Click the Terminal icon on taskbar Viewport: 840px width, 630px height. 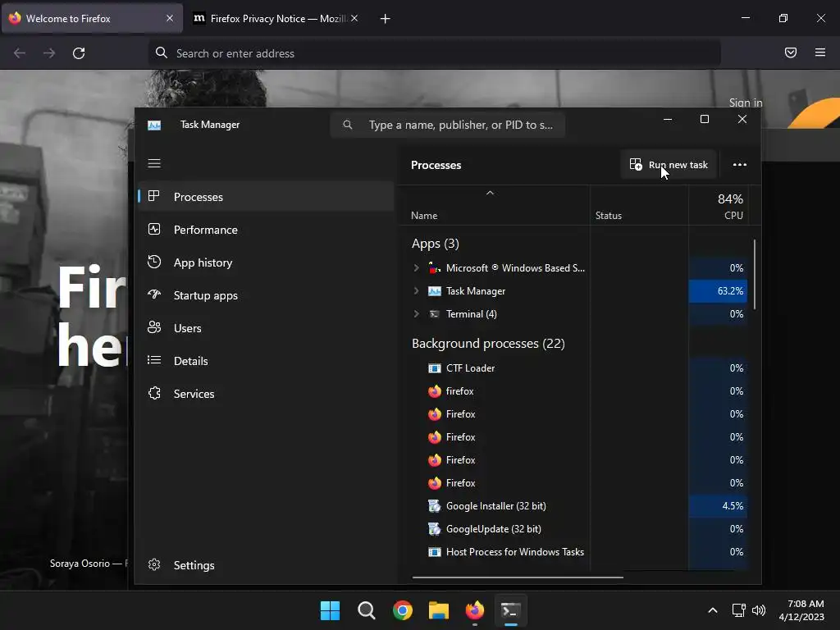(x=510, y=610)
